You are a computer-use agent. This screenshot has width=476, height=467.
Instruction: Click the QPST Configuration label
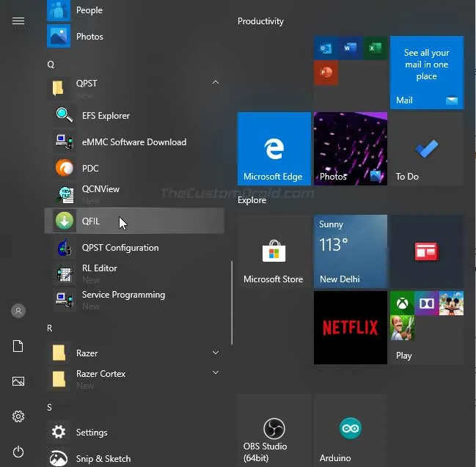pyautogui.click(x=120, y=248)
